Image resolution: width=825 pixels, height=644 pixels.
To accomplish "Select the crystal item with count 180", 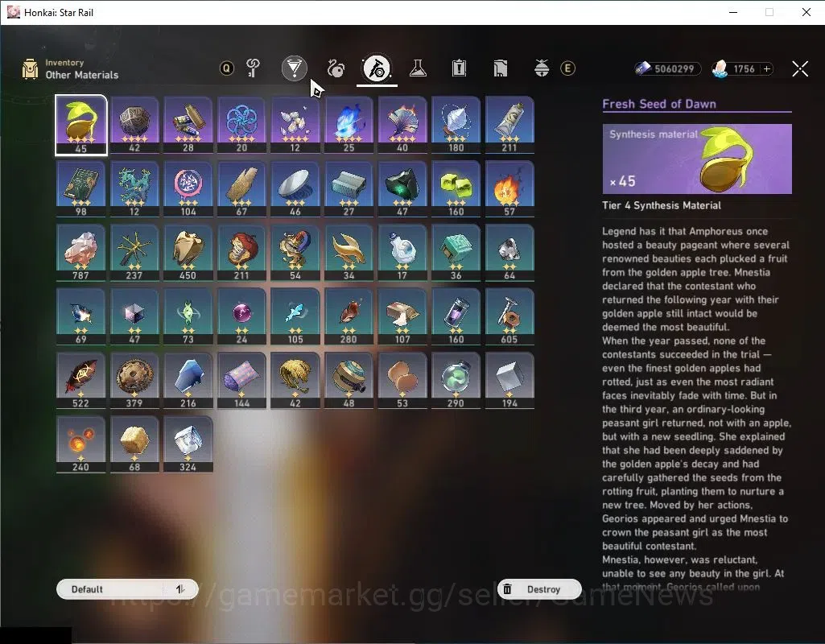I will coord(456,126).
